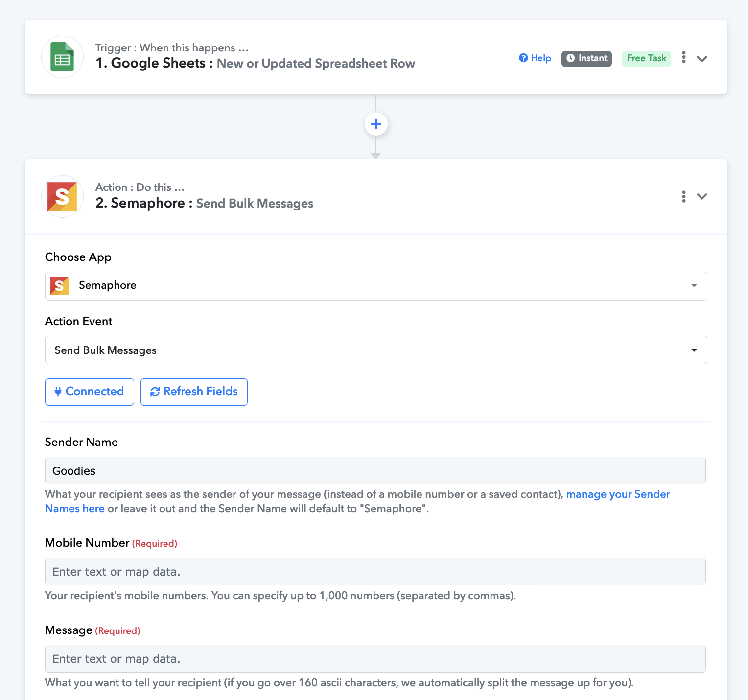Viewport: 748px width, 700px height.
Task: Open the Choose App dropdown
Action: point(376,286)
